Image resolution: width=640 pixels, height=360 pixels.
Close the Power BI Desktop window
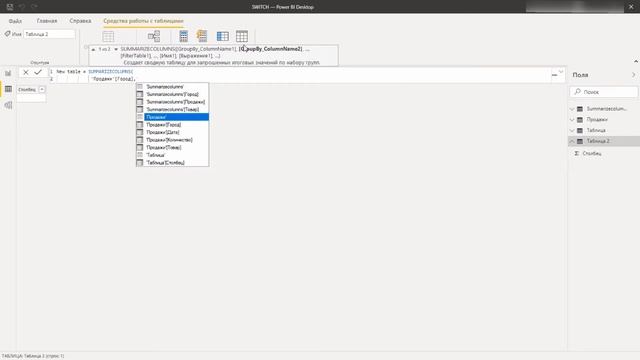pos(631,7)
